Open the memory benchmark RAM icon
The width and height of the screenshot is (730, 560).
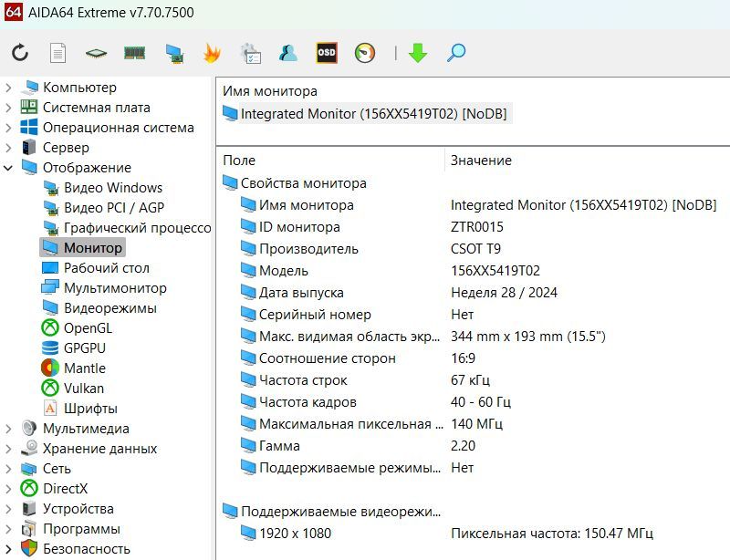point(135,53)
